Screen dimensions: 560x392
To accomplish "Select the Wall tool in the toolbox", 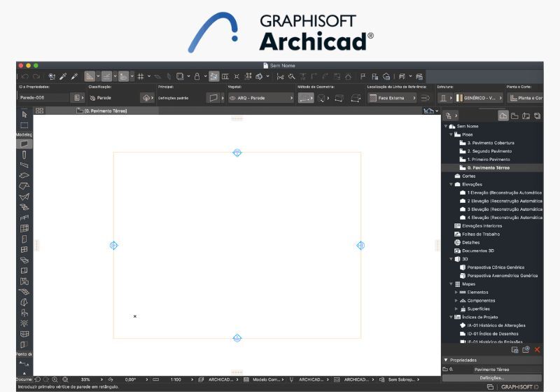I will click(x=24, y=144).
